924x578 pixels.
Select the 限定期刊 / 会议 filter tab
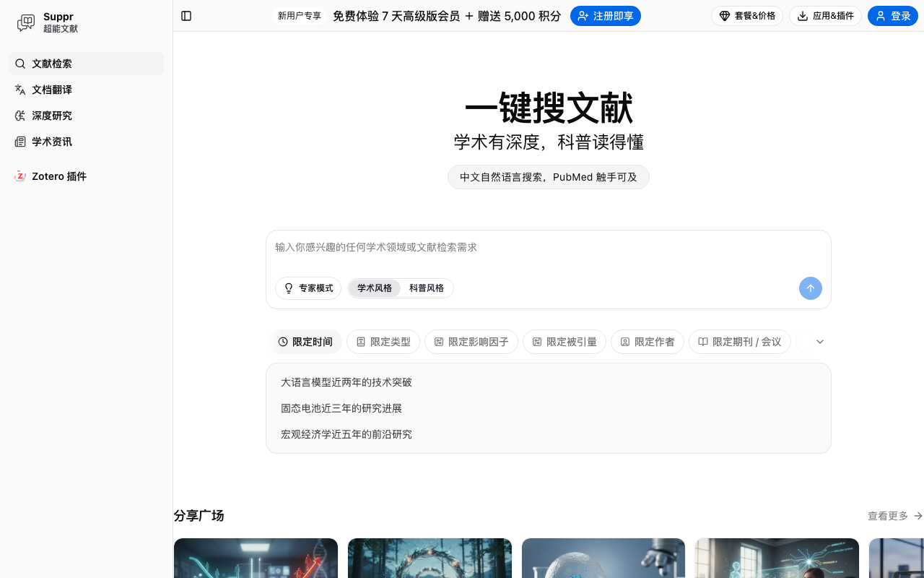pyautogui.click(x=740, y=342)
